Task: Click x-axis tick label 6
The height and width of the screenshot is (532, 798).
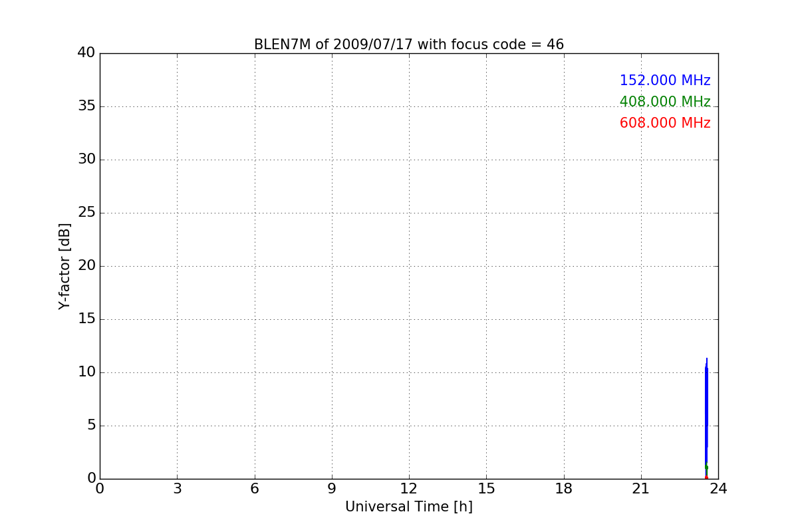Action: 254,489
